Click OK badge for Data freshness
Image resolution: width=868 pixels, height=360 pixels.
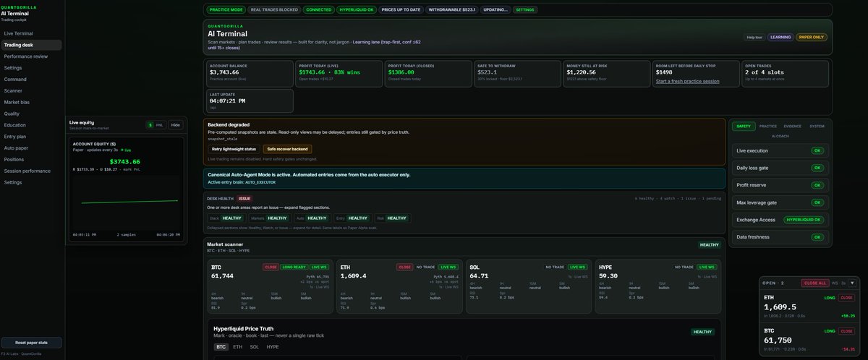pyautogui.click(x=817, y=237)
